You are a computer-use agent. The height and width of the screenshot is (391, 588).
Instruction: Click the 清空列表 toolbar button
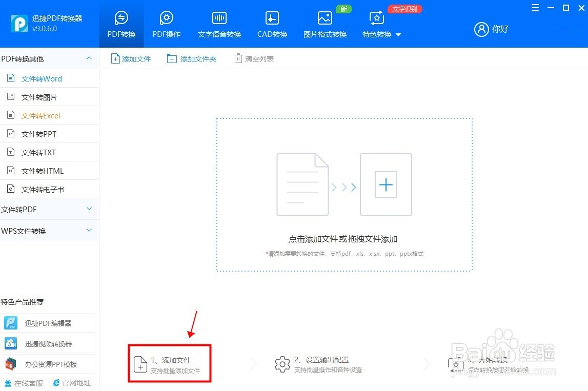tap(254, 59)
